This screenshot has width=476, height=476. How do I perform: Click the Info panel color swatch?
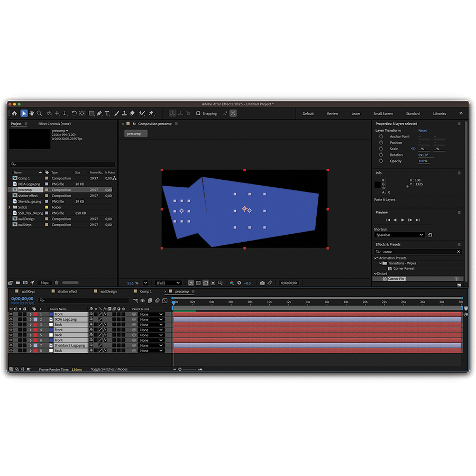click(x=378, y=185)
